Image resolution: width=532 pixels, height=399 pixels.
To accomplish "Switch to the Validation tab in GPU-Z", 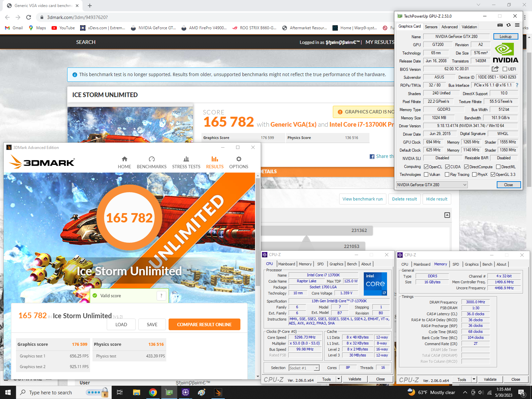I will (x=469, y=27).
